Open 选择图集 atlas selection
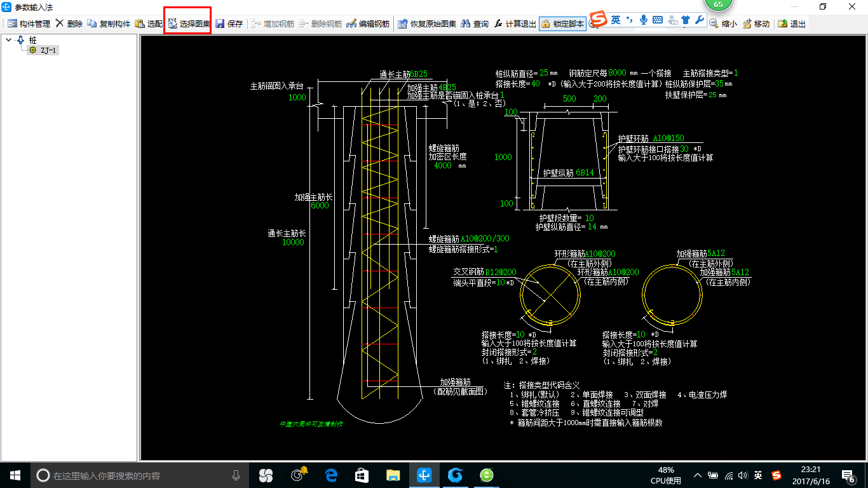This screenshot has width=868, height=488. (189, 24)
